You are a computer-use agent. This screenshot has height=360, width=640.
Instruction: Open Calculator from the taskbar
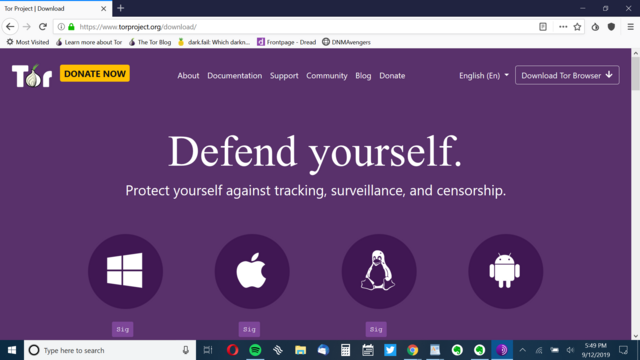pos(345,350)
